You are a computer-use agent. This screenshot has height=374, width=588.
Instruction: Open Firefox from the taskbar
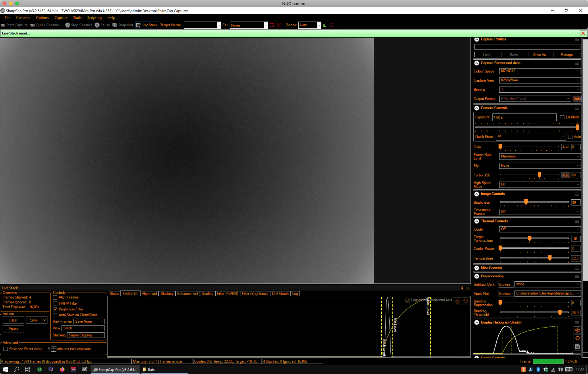[62, 369]
